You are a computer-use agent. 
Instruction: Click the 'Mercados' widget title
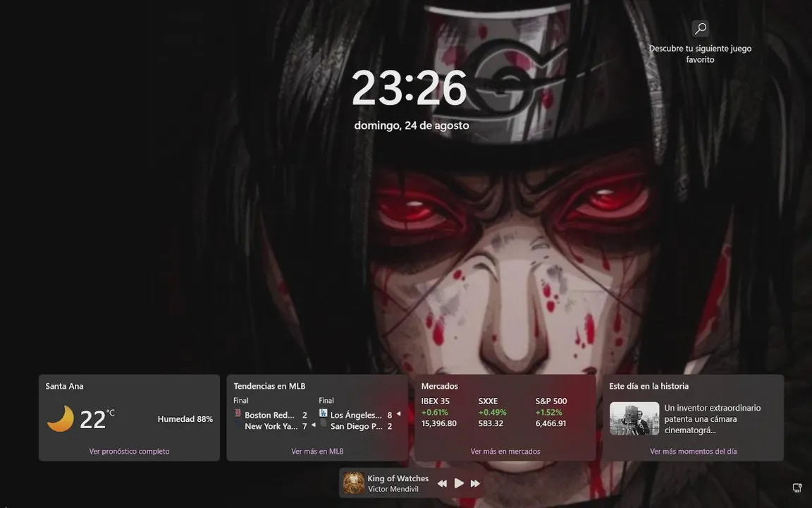439,386
